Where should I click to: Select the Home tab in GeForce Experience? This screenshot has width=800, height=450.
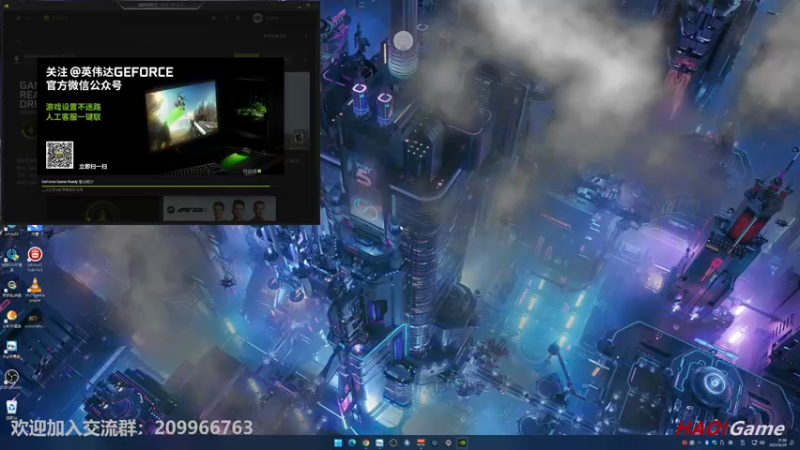click(x=24, y=18)
